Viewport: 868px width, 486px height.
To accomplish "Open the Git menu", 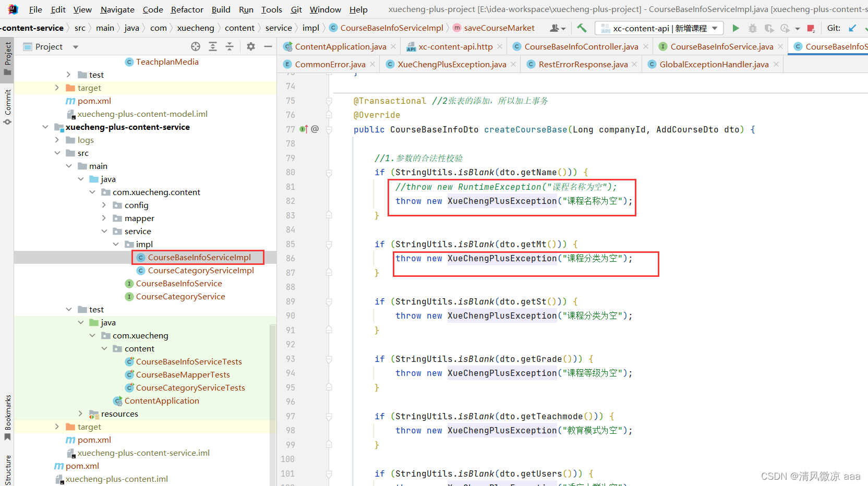I will tap(296, 9).
